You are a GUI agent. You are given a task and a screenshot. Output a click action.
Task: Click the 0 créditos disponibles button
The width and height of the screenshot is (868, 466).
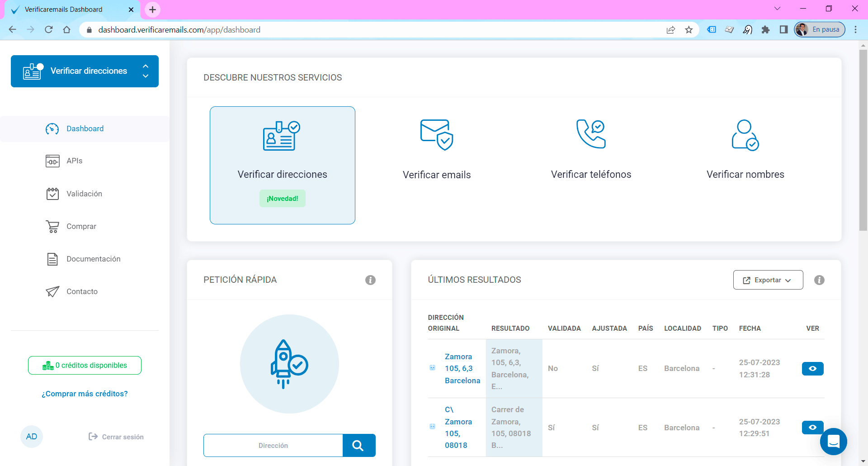(x=85, y=365)
